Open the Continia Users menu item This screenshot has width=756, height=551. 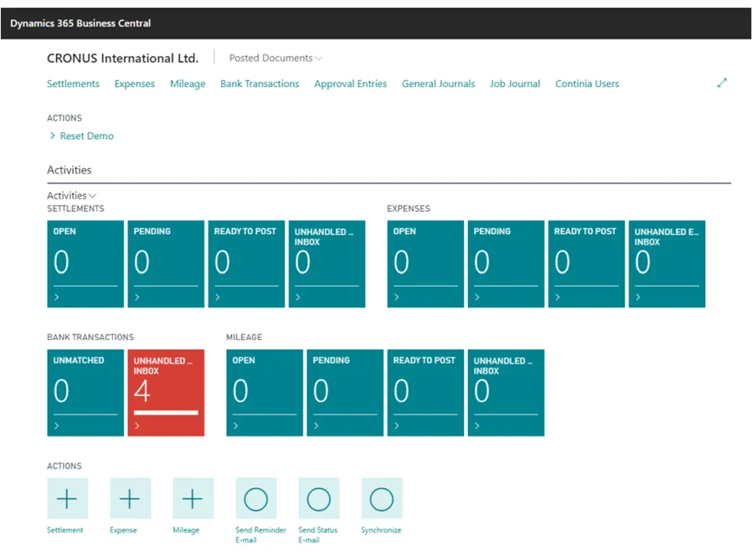pos(587,84)
